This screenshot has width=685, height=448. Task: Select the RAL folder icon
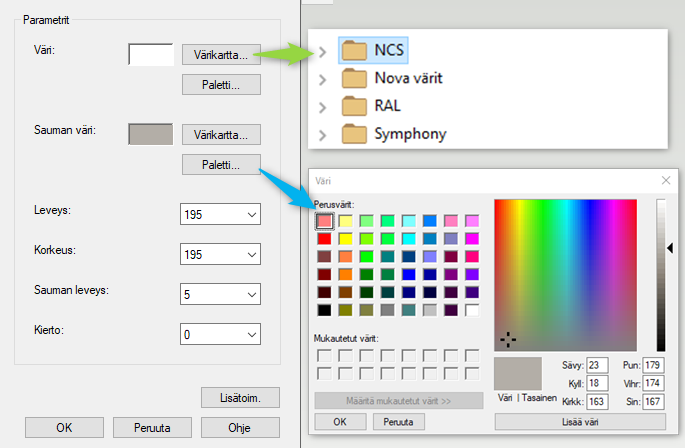point(355,106)
